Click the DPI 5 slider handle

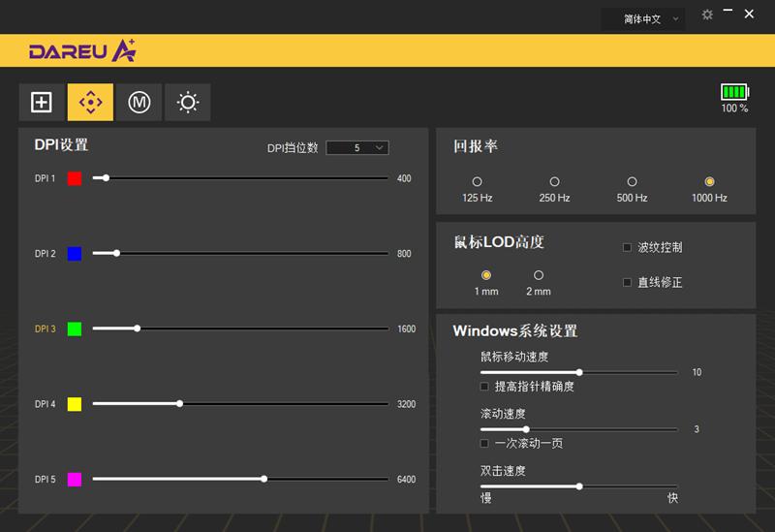[264, 479]
